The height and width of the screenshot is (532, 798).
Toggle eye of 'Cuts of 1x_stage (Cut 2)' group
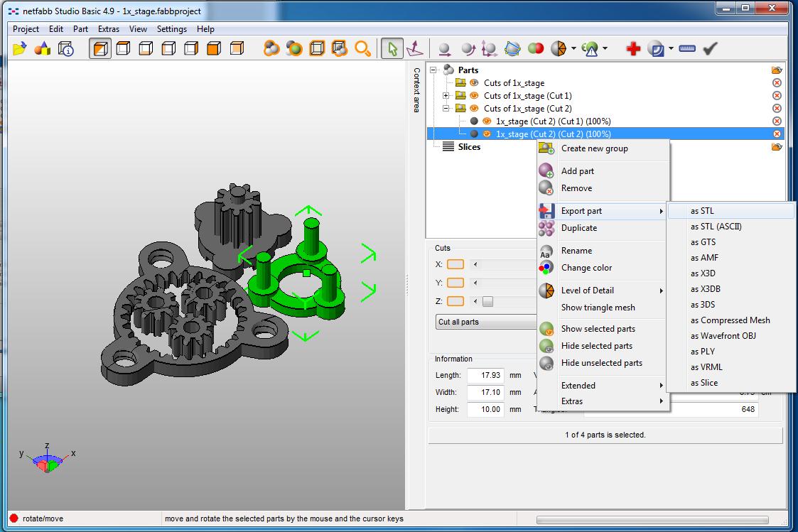474,109
